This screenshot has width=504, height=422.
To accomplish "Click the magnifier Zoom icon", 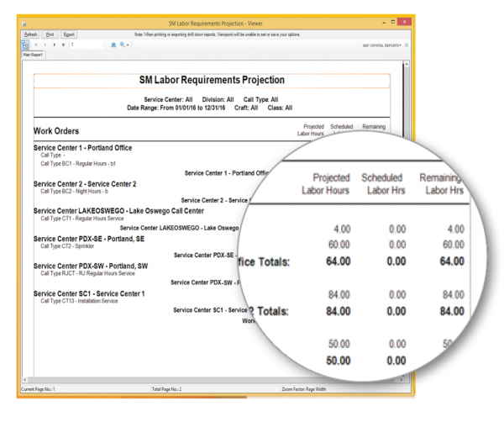I will (x=123, y=45).
